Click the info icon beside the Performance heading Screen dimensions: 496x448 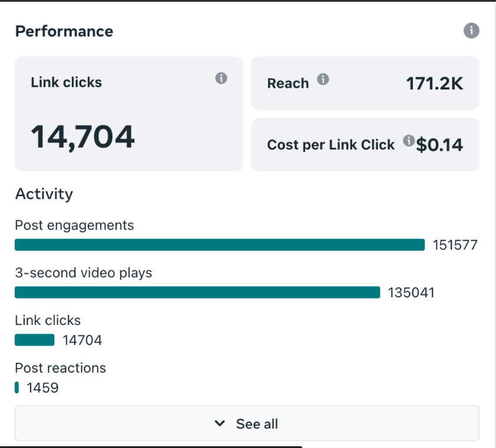coord(471,31)
